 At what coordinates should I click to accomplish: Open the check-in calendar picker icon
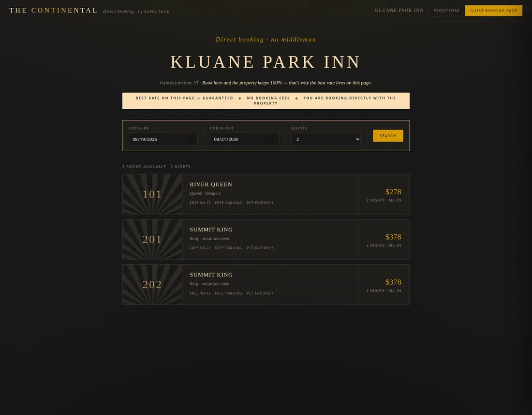pyautogui.click(x=192, y=139)
